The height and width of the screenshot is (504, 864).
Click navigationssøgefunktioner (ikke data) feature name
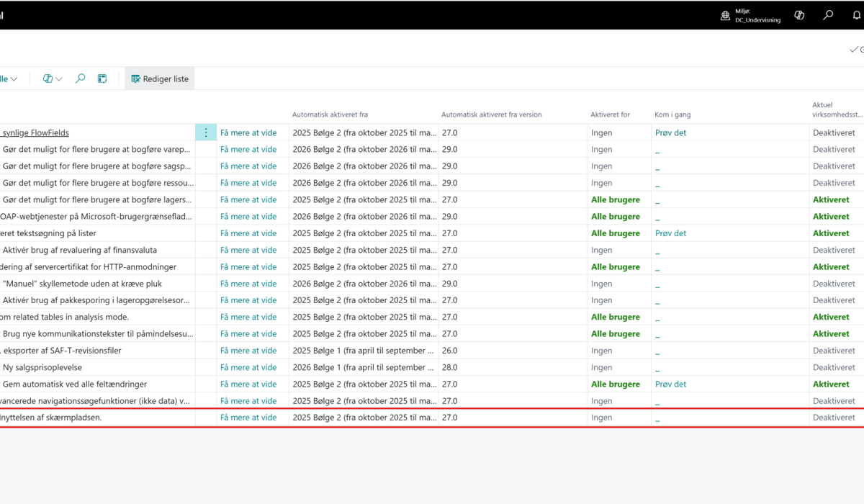pyautogui.click(x=95, y=401)
